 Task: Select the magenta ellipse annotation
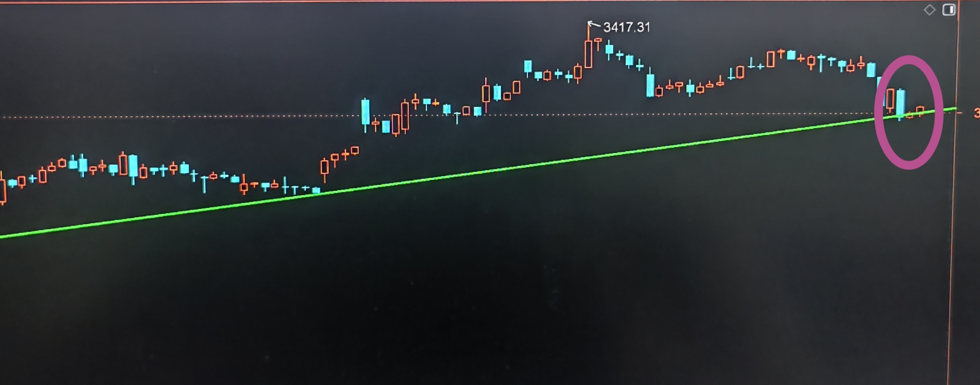909,112
